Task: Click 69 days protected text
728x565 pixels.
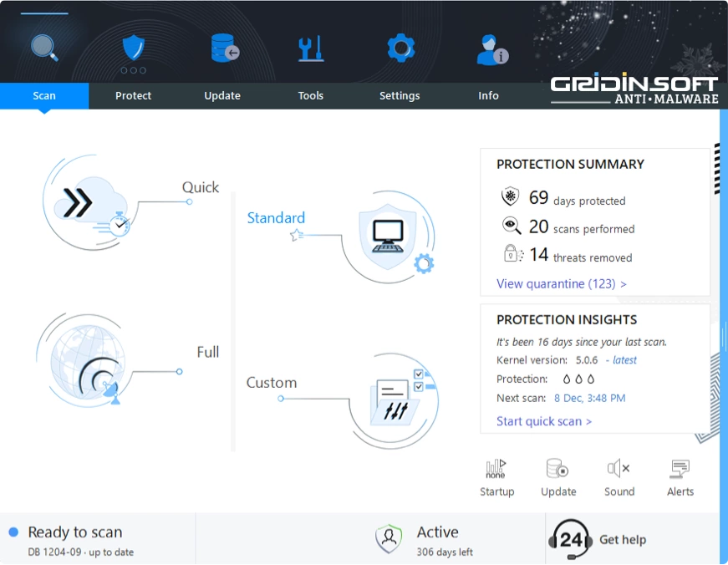Action: [x=577, y=198]
